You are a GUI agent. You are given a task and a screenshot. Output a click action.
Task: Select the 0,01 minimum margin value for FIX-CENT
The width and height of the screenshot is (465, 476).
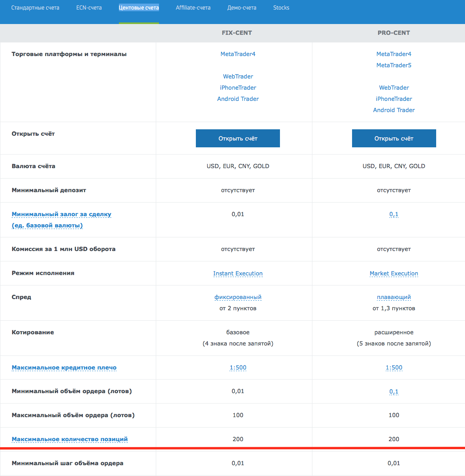(238, 214)
